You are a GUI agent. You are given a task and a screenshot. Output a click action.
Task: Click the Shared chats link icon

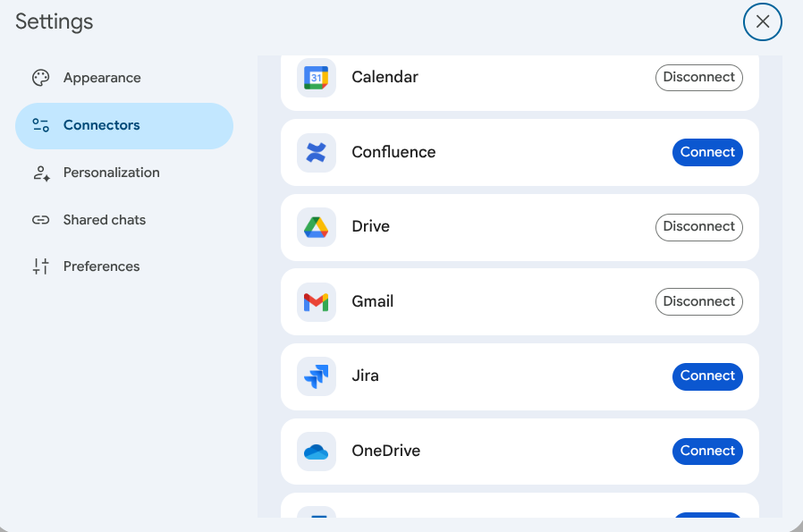click(x=40, y=220)
